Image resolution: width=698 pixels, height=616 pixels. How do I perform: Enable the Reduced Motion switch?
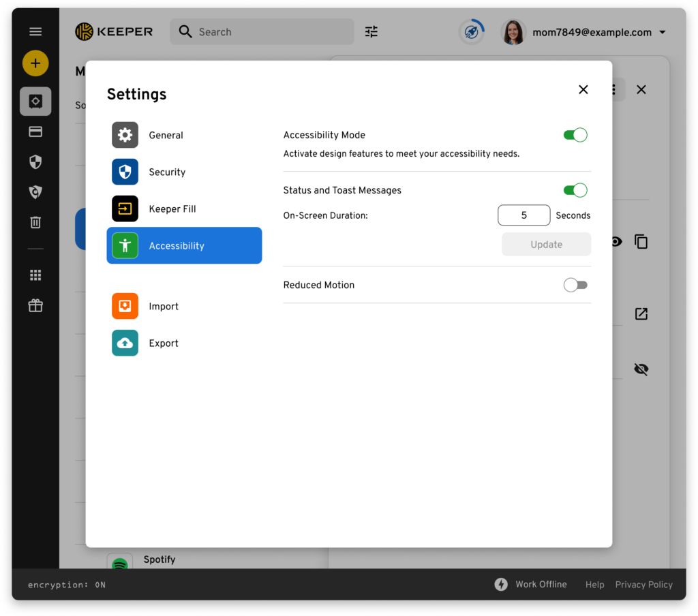pyautogui.click(x=575, y=285)
